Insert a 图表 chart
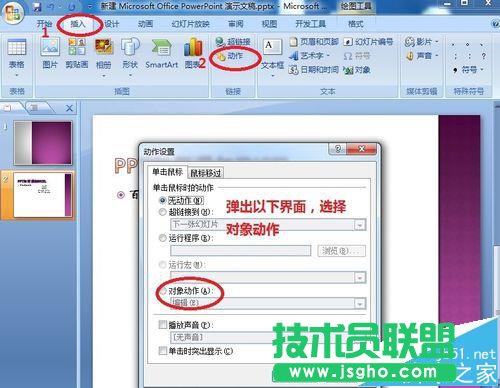Screen dimensions: 500x388 tap(193, 53)
